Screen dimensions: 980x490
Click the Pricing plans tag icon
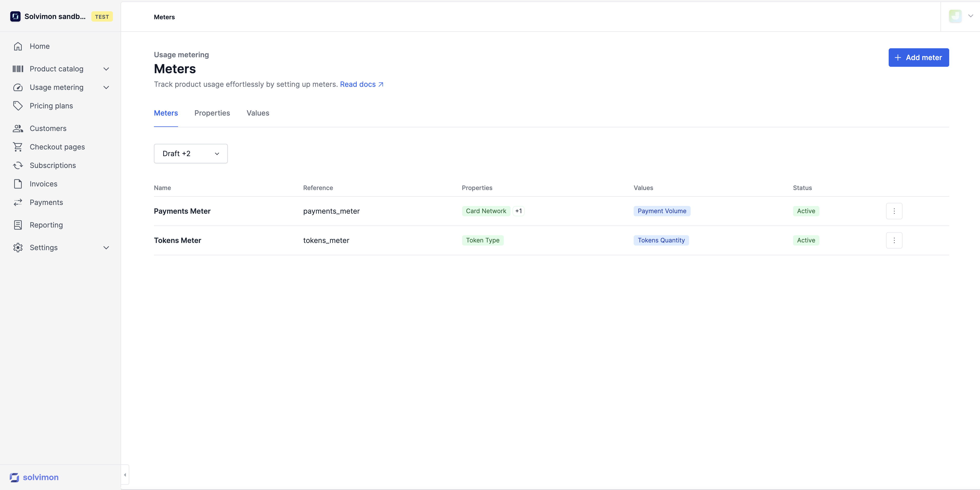18,106
